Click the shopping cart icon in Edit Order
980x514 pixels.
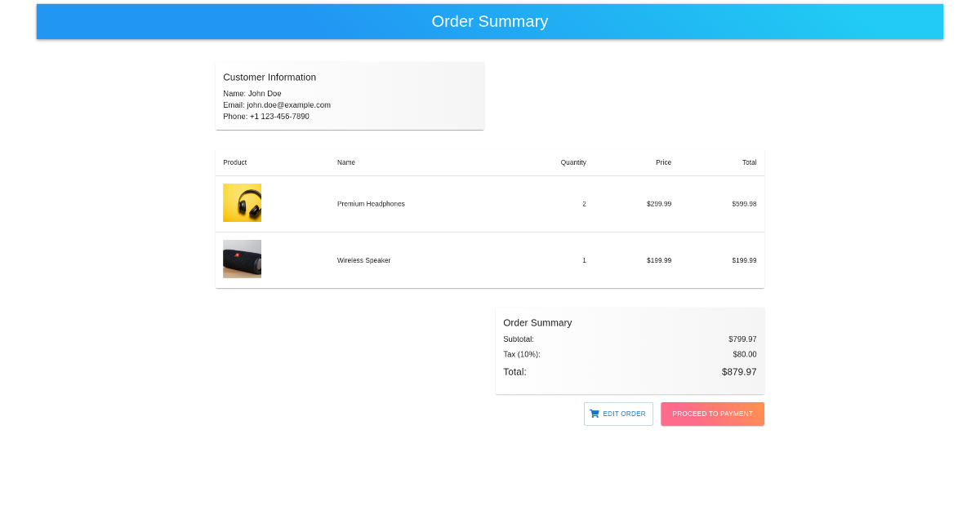[595, 414]
